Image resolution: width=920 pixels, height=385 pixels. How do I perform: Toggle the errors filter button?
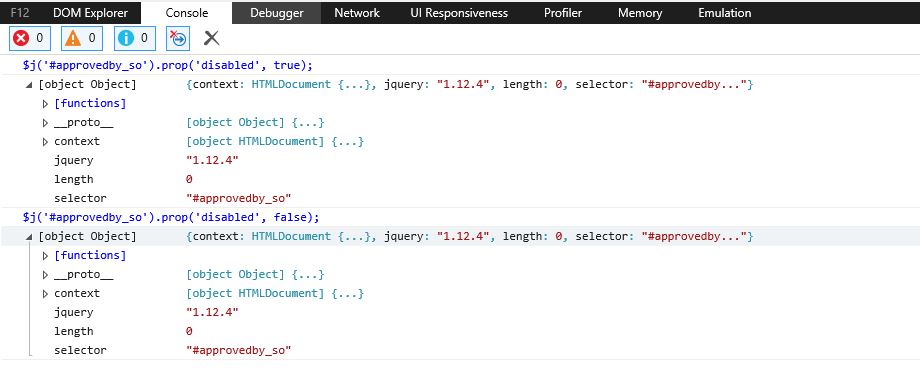click(30, 39)
